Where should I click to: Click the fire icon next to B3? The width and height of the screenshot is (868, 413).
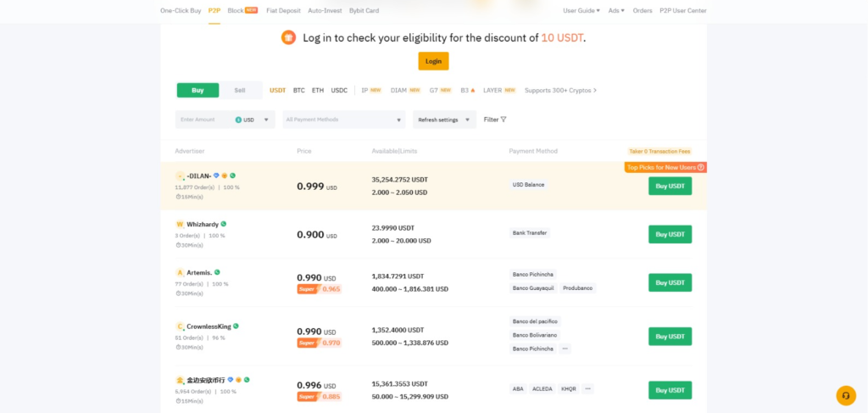473,90
